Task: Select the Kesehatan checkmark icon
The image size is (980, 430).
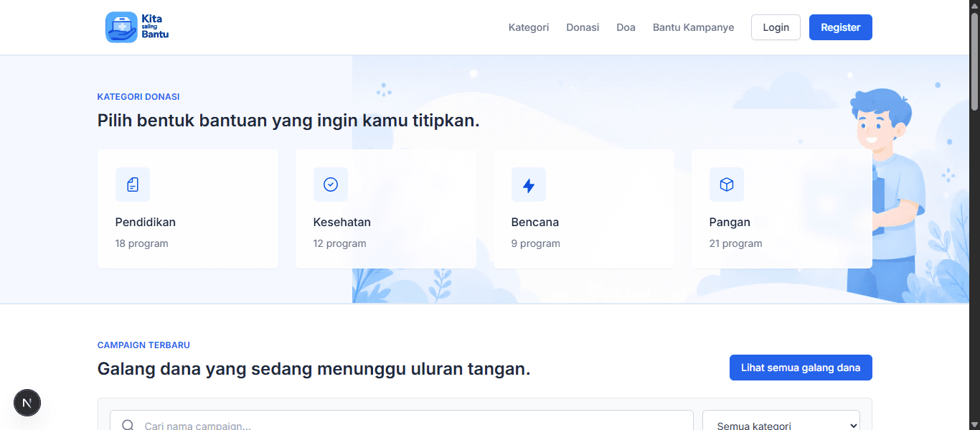Action: [x=331, y=184]
